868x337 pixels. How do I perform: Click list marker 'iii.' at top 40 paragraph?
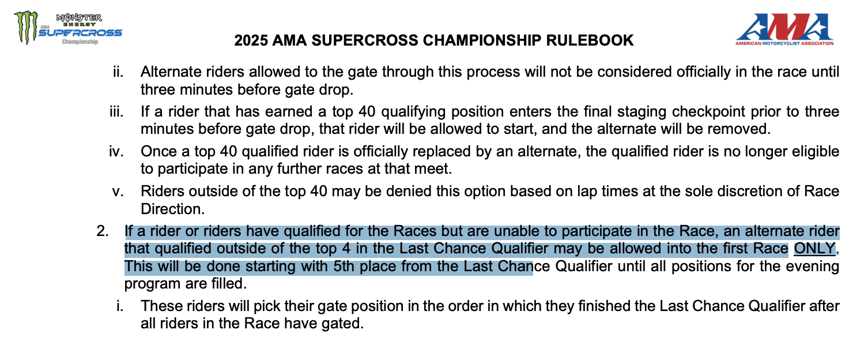(118, 113)
